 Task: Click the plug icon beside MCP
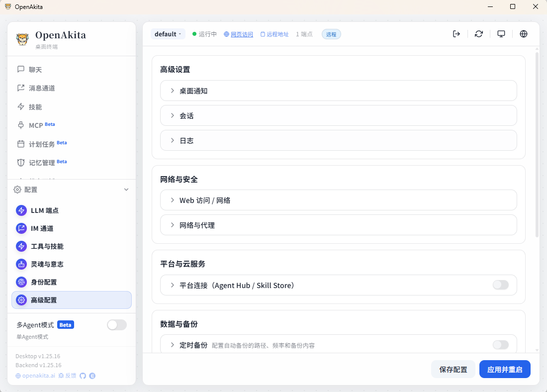(x=21, y=125)
